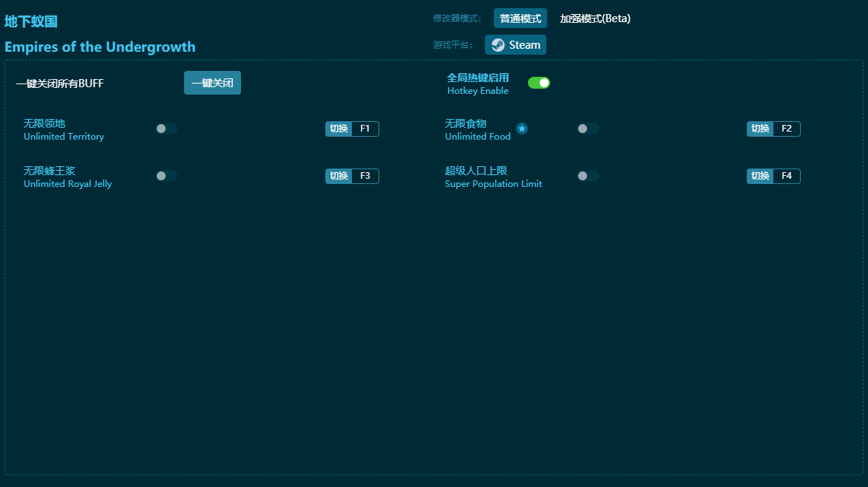Screen dimensions: 868x487
Task: Turn on Unlimited Royal Jelly switch
Action: (166, 176)
